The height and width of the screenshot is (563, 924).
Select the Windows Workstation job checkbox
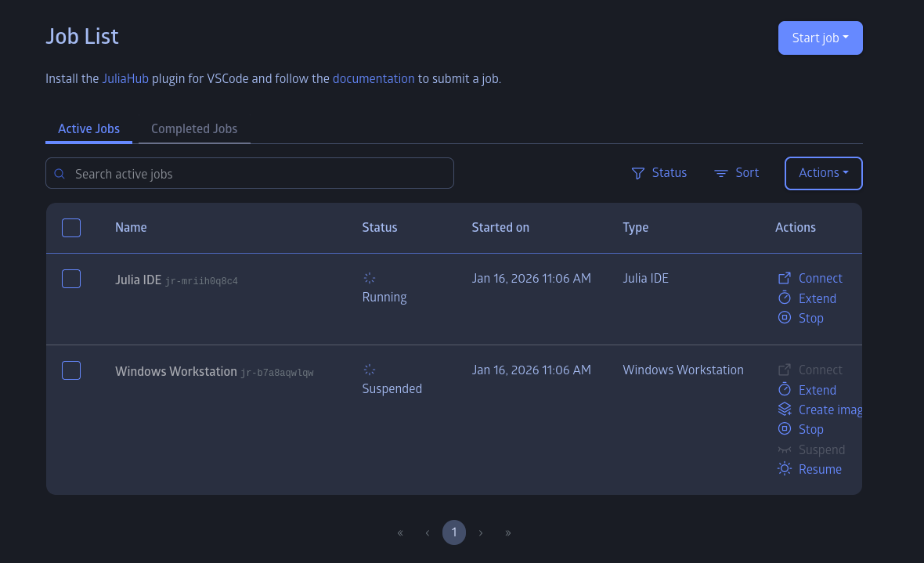pyautogui.click(x=71, y=370)
